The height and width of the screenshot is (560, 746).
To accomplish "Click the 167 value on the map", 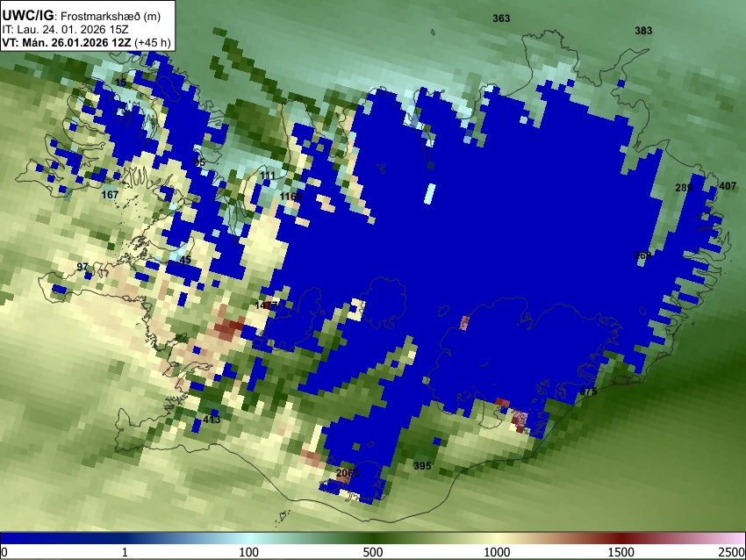I will [x=110, y=195].
